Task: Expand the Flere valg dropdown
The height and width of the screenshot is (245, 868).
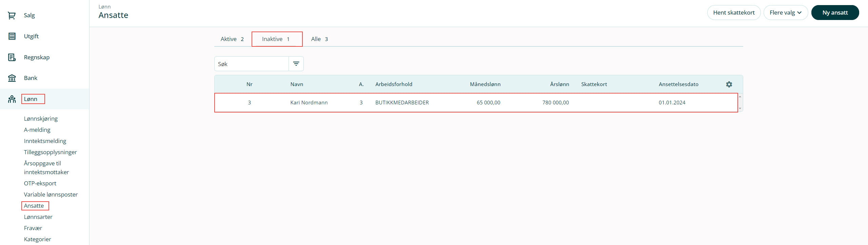Action: [x=785, y=13]
